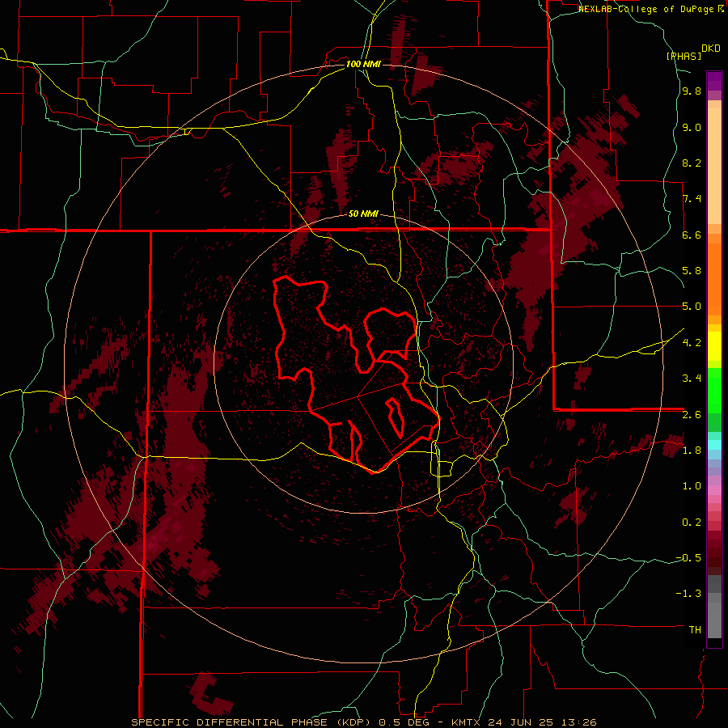Screen dimensions: 728x728
Task: Click the bright green band in the color scale
Action: [714, 391]
